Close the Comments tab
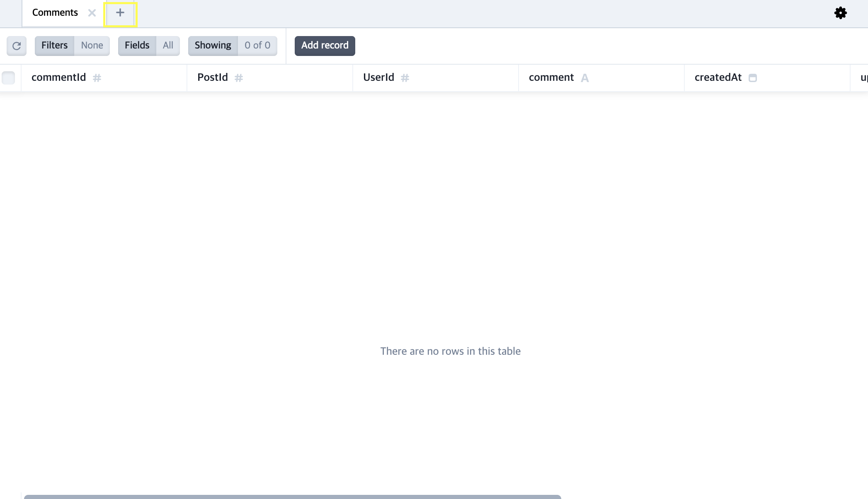868x499 pixels. pyautogui.click(x=92, y=13)
